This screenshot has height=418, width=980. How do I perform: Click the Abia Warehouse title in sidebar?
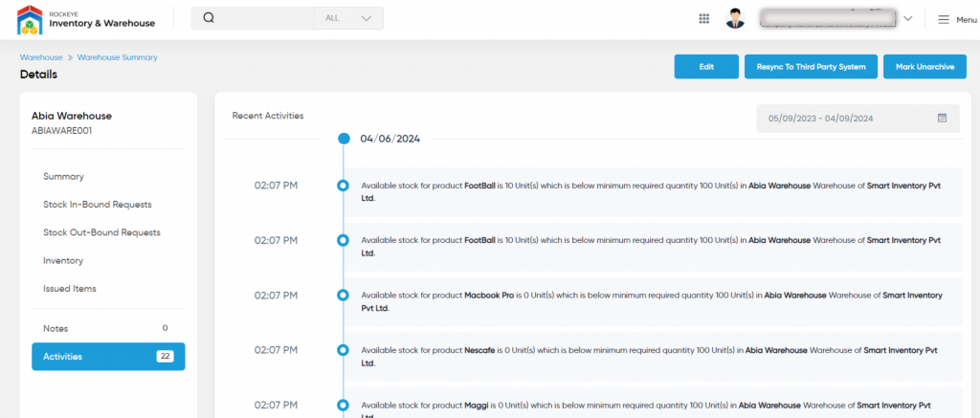click(x=71, y=116)
